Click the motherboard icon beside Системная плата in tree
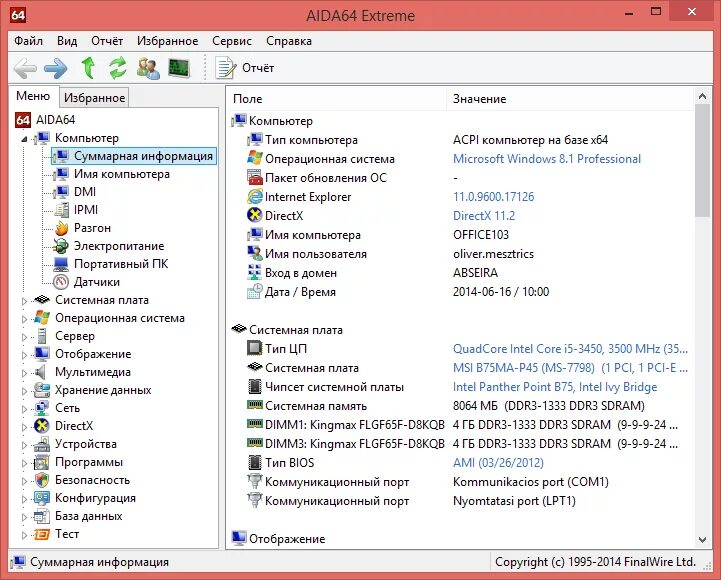This screenshot has height=580, width=721. [42, 300]
